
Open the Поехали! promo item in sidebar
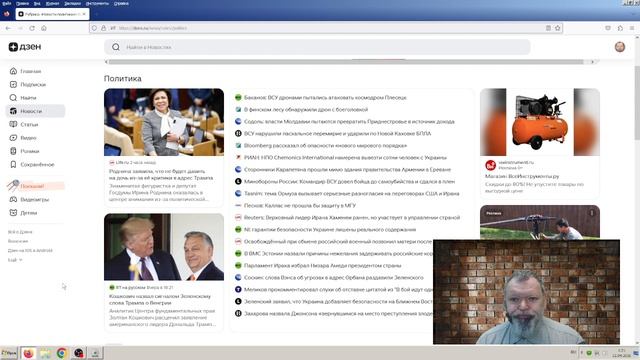pos(36,186)
